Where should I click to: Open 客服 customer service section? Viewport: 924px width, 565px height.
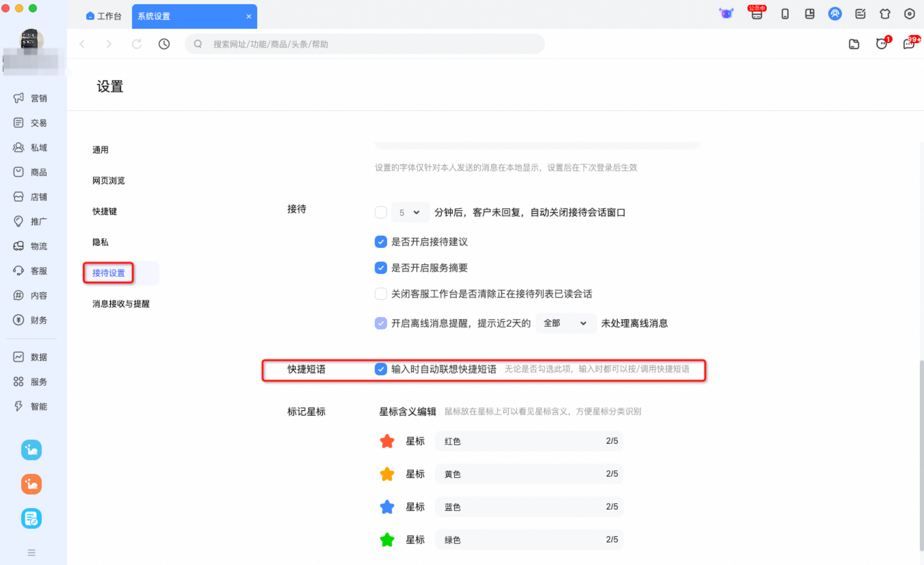(30, 271)
